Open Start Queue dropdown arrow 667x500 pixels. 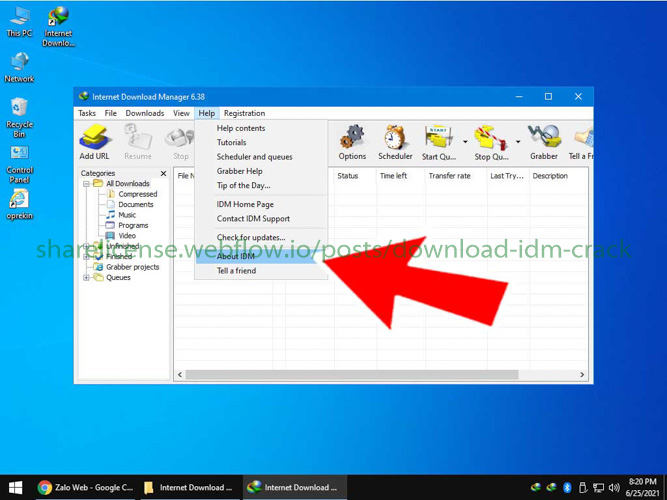coord(465,142)
